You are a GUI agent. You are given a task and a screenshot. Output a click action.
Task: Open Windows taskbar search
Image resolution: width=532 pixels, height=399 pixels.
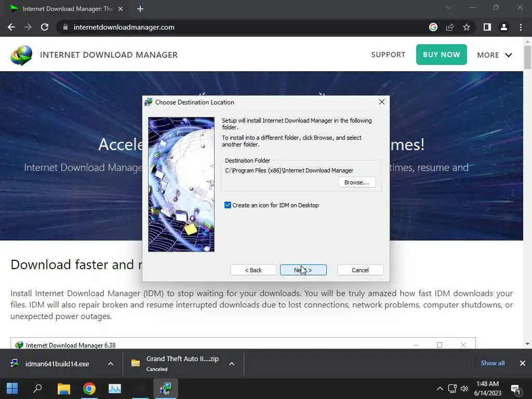(x=37, y=389)
